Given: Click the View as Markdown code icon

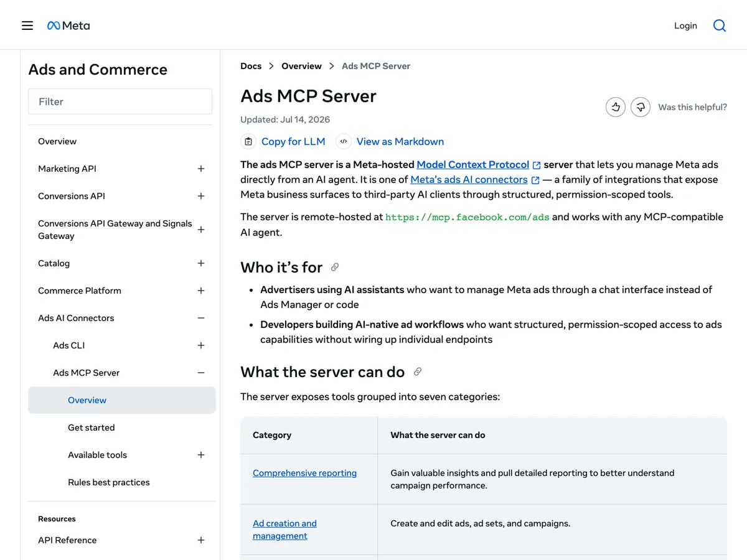Looking at the screenshot, I should (x=344, y=141).
